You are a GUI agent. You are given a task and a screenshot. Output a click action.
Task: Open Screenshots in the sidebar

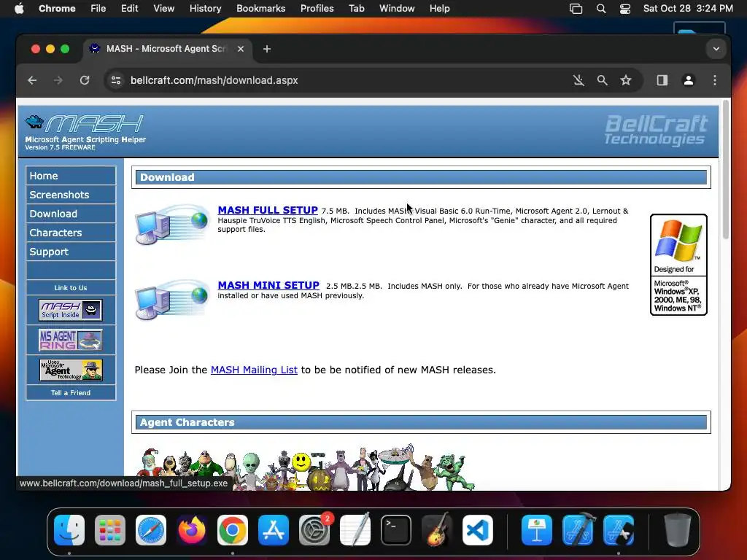71,195
